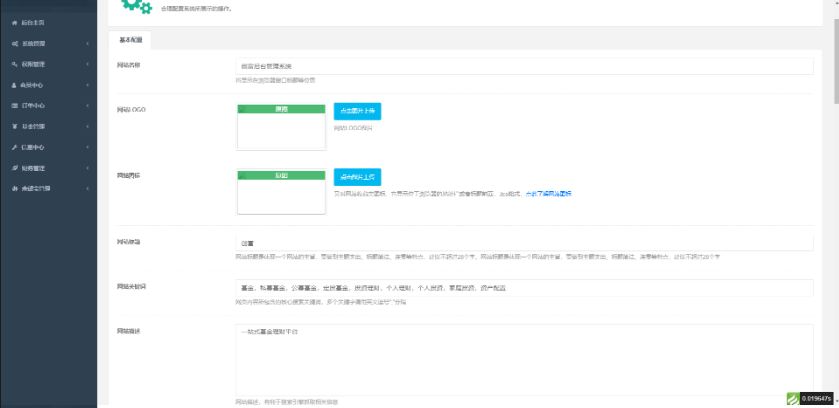Click the hint text under 网站关键词 input

point(321,302)
